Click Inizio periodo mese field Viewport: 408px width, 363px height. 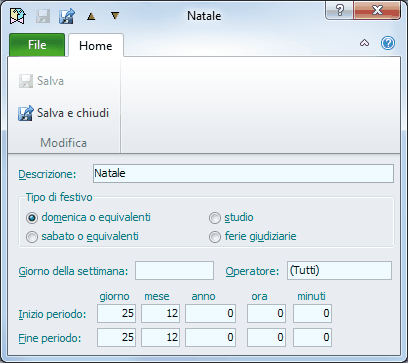point(160,313)
